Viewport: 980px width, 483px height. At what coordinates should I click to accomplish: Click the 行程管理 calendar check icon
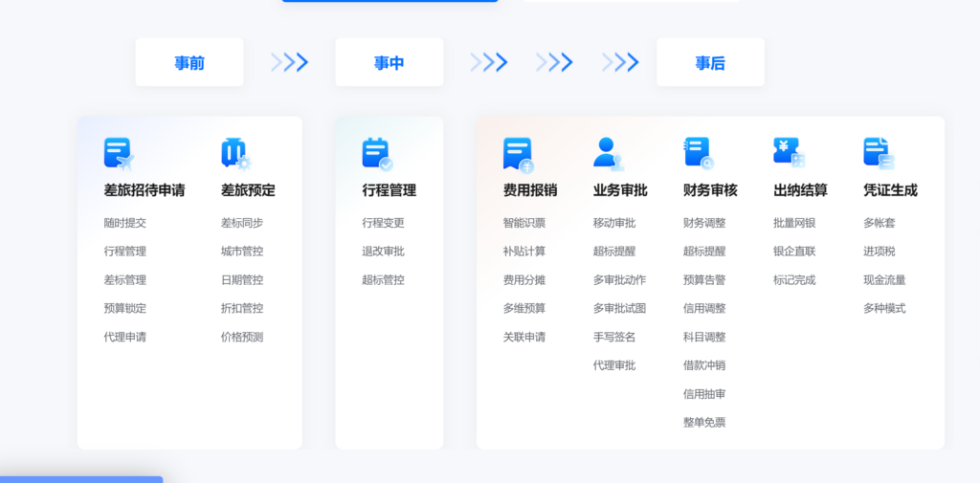click(377, 153)
